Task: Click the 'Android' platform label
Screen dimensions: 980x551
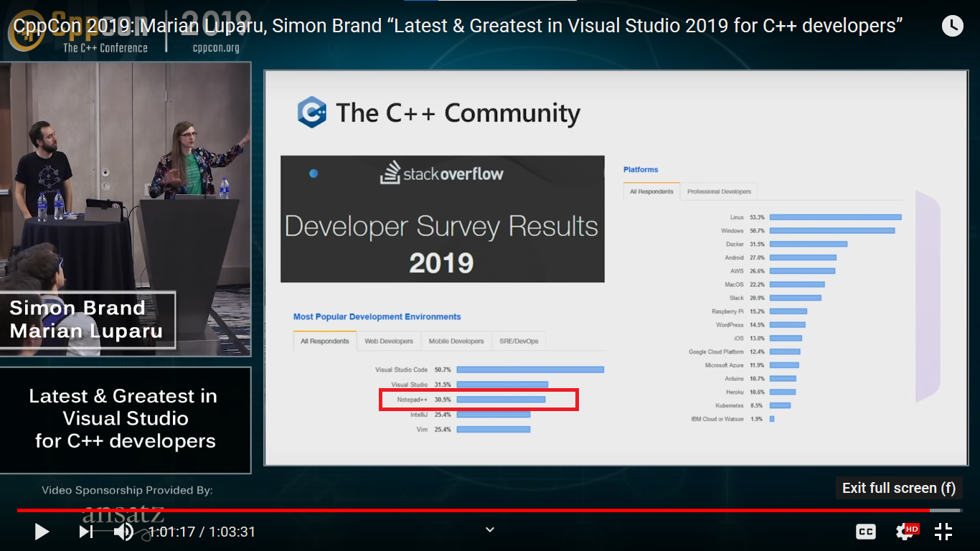Action: tap(734, 258)
